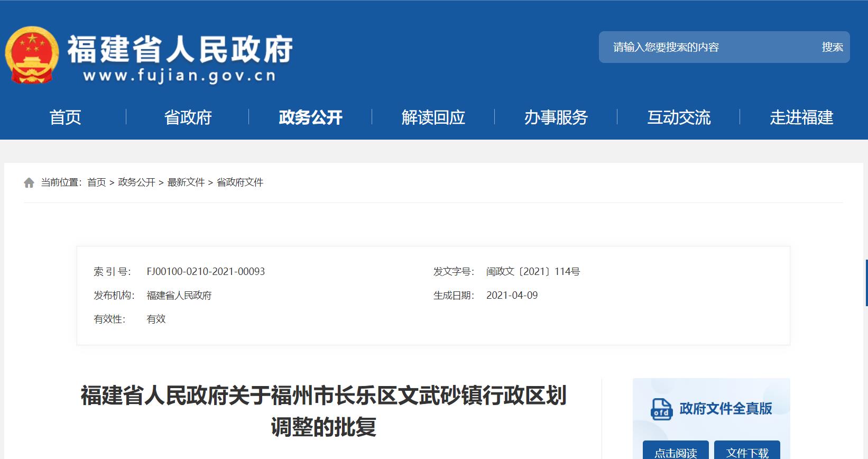The height and width of the screenshot is (459, 868).
Task: Open the 互动交流 navigation item
Action: 679,117
